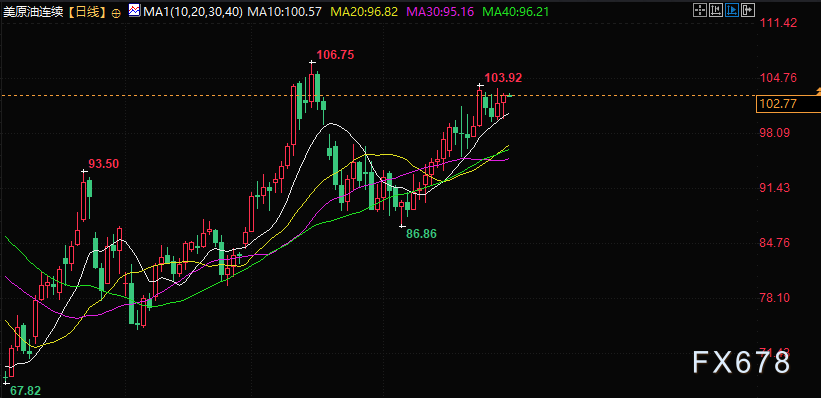Image resolution: width=821 pixels, height=398 pixels.
Task: Open the 【日线】 period selector
Action: (87, 12)
